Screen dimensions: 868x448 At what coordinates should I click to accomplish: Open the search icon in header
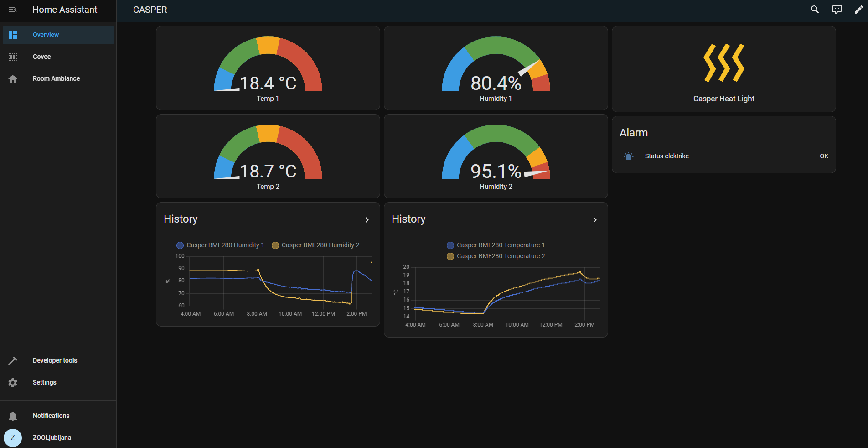[x=815, y=10]
